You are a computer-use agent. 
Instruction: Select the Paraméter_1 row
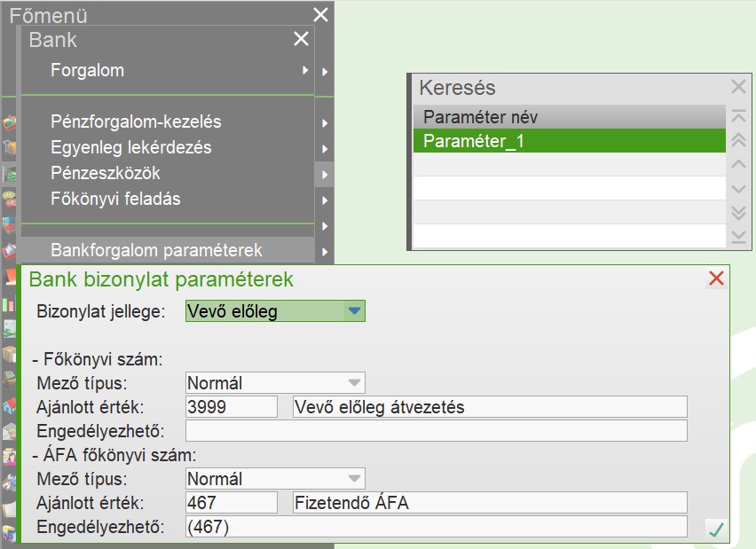[570, 141]
